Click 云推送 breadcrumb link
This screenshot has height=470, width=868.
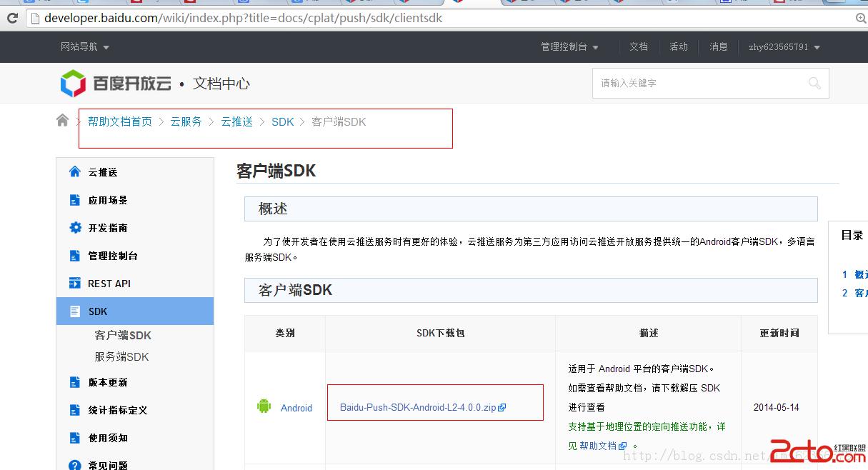236,121
